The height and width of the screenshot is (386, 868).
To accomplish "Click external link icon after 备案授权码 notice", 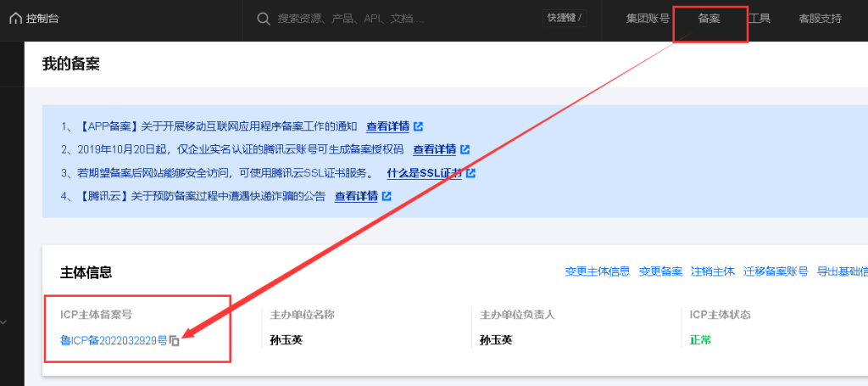I will (465, 150).
